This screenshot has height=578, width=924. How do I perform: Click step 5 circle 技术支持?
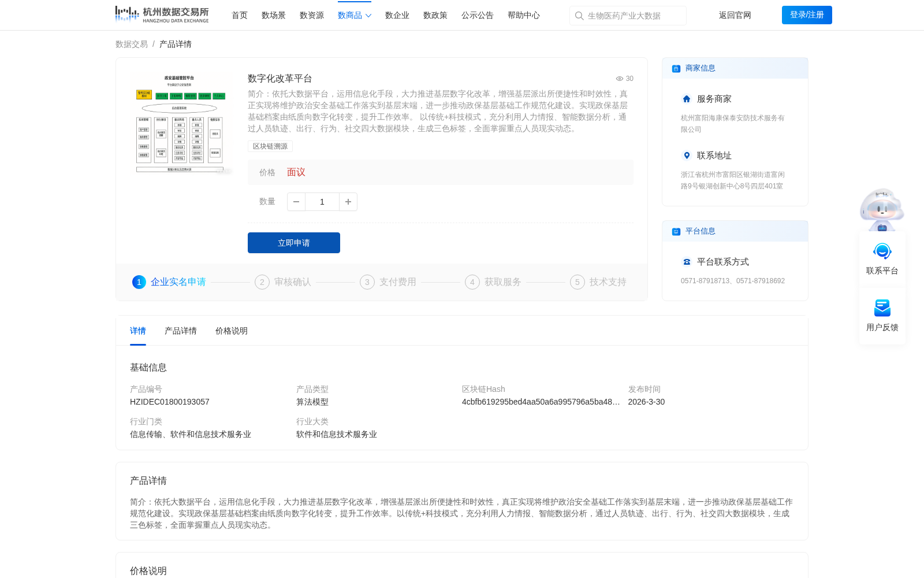click(x=577, y=282)
